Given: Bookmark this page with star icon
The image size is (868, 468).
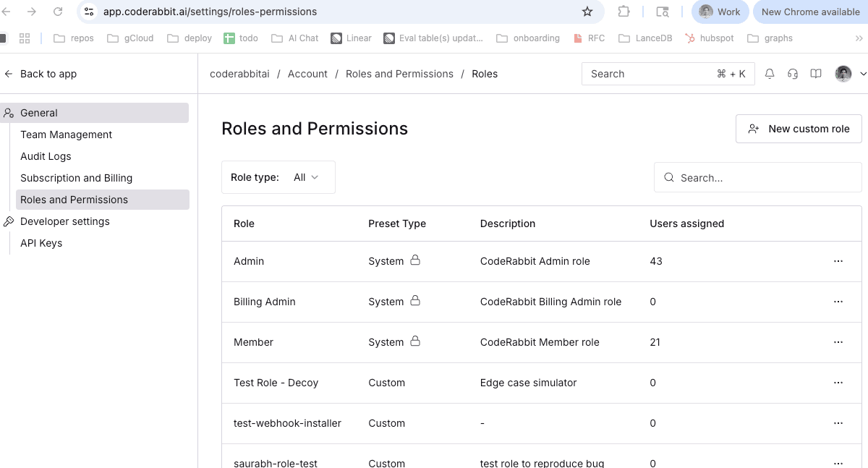Looking at the screenshot, I should coord(587,12).
